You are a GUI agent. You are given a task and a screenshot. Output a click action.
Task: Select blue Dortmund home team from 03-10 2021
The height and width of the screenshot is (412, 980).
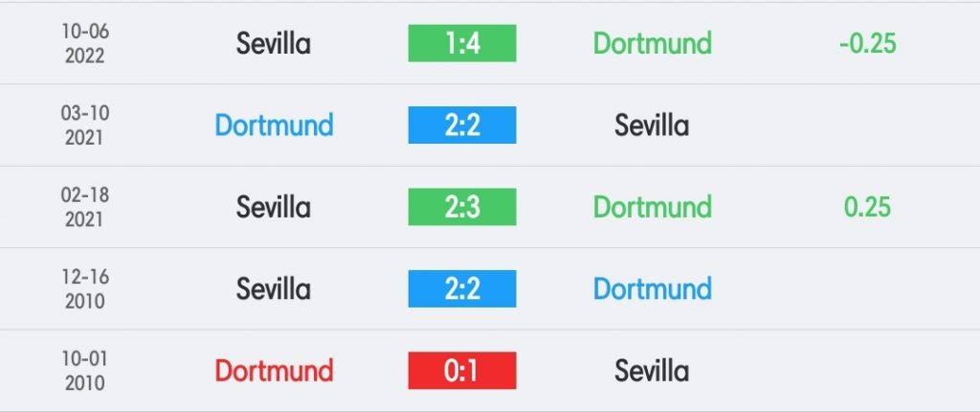point(274,126)
